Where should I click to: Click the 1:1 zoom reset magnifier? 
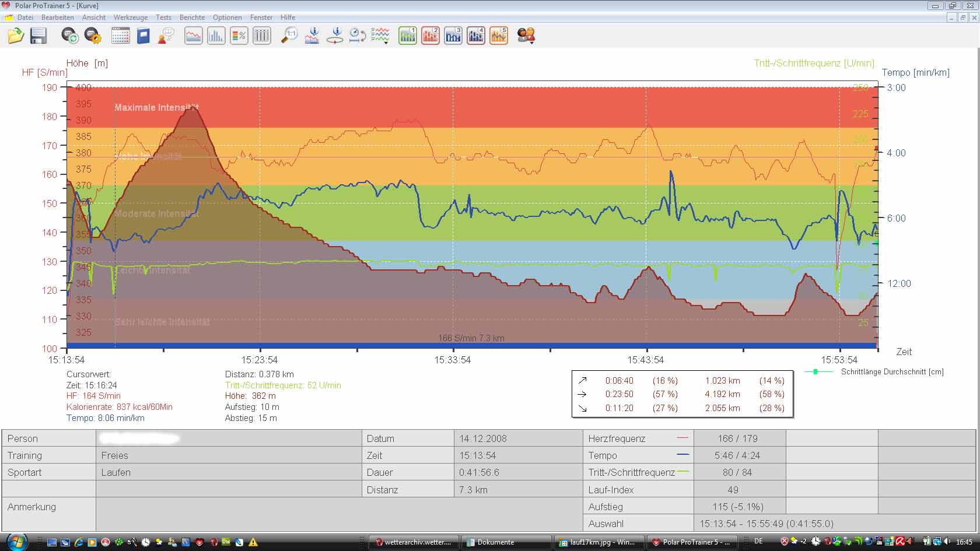point(289,36)
